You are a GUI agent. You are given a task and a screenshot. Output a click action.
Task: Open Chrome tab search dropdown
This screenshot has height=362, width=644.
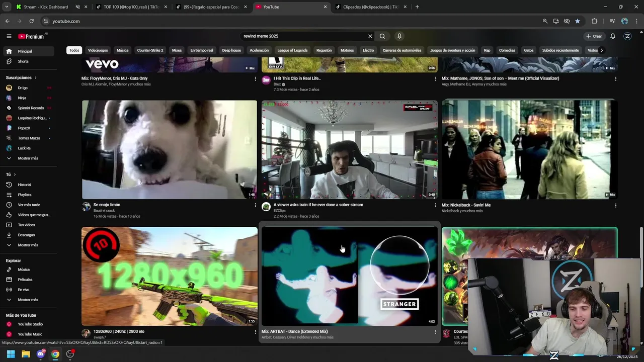click(x=7, y=7)
